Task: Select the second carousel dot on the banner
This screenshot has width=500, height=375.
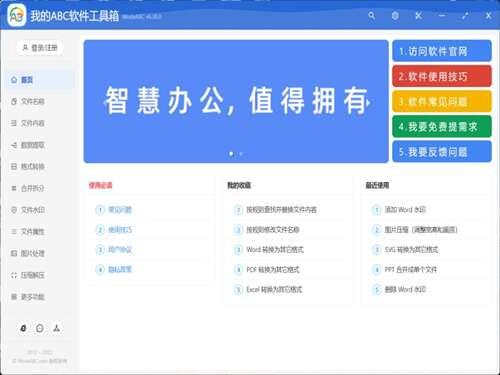Action: pyautogui.click(x=241, y=154)
